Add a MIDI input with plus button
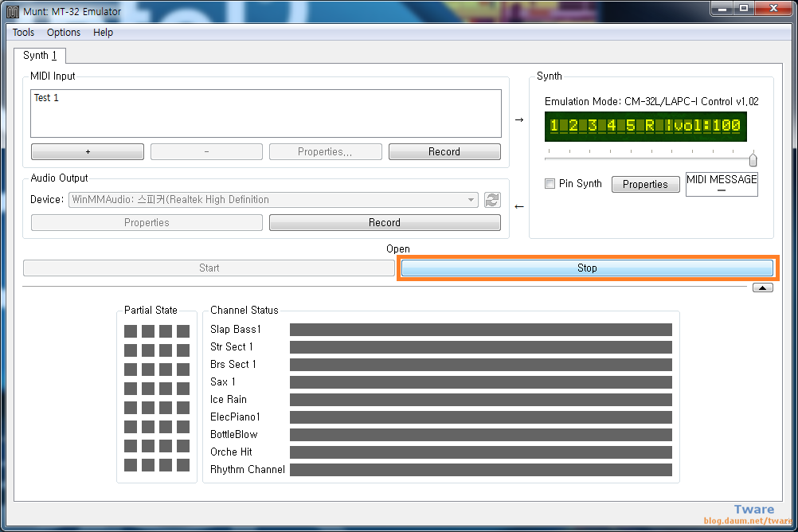This screenshot has height=532, width=798. point(88,151)
